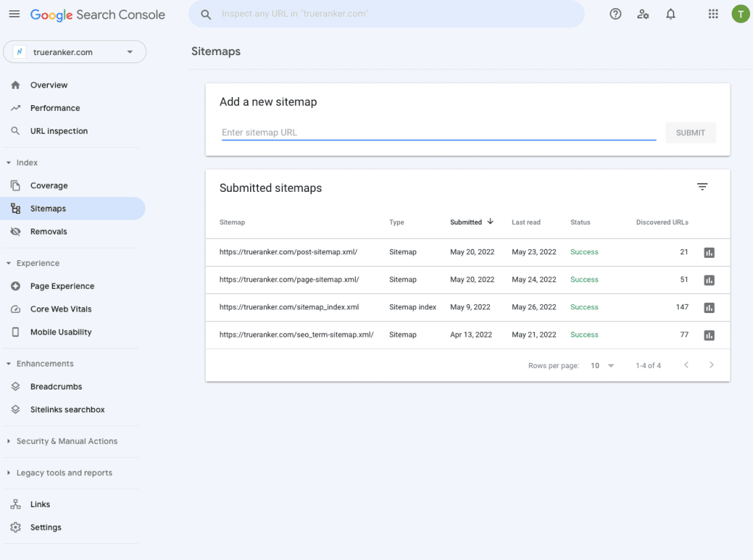Click the Overview home icon
Viewport: 753px width, 560px height.
pos(15,85)
